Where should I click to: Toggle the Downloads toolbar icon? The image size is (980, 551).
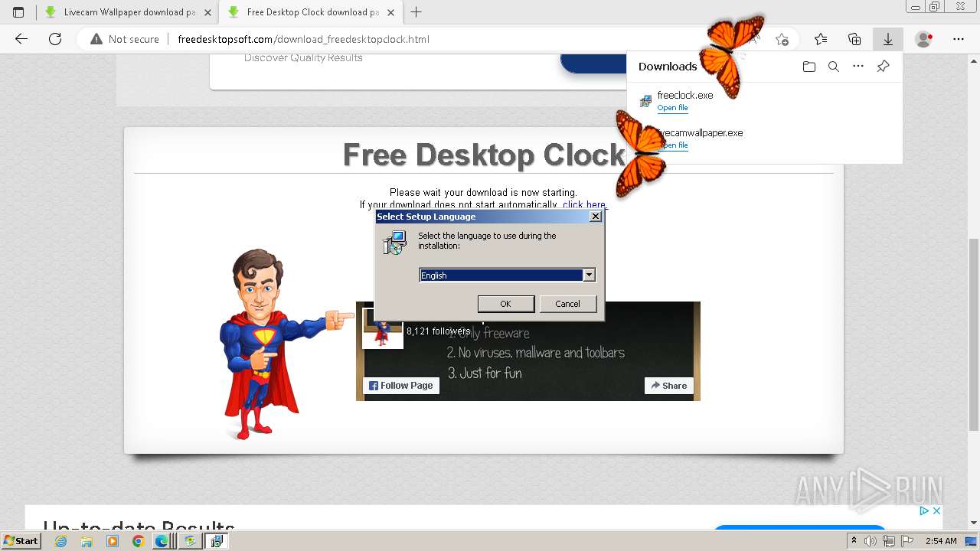(888, 39)
